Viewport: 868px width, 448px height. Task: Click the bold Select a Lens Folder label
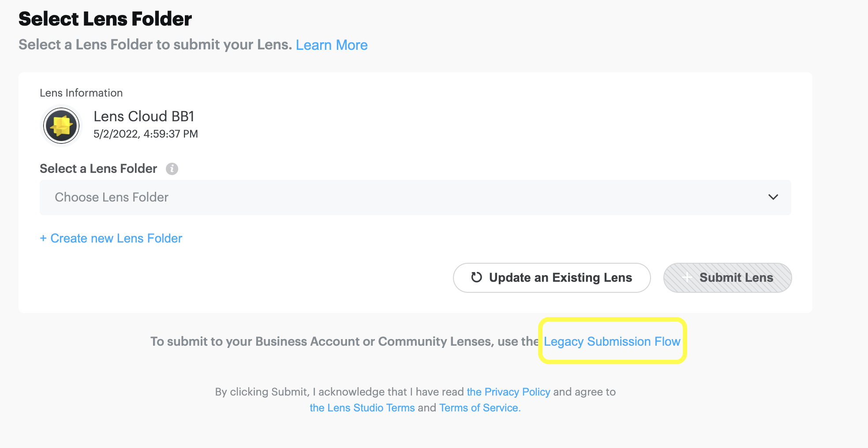pyautogui.click(x=98, y=169)
